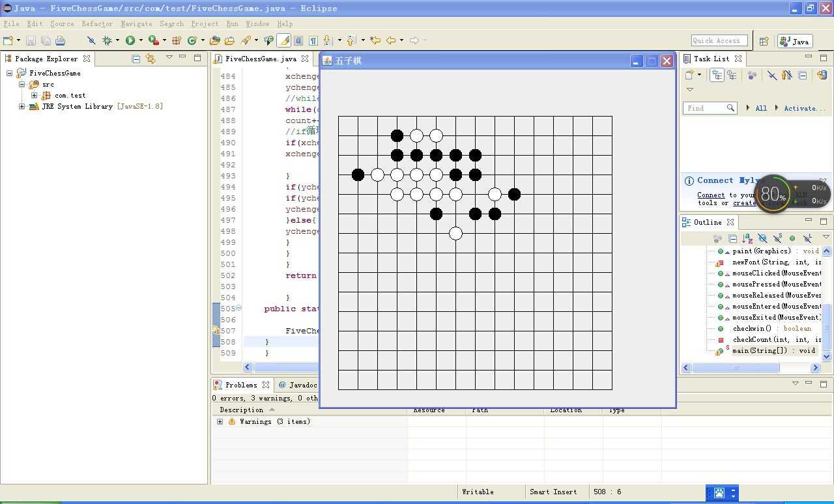
Task: Collapse FiveChessGame project tree node
Action: point(10,73)
